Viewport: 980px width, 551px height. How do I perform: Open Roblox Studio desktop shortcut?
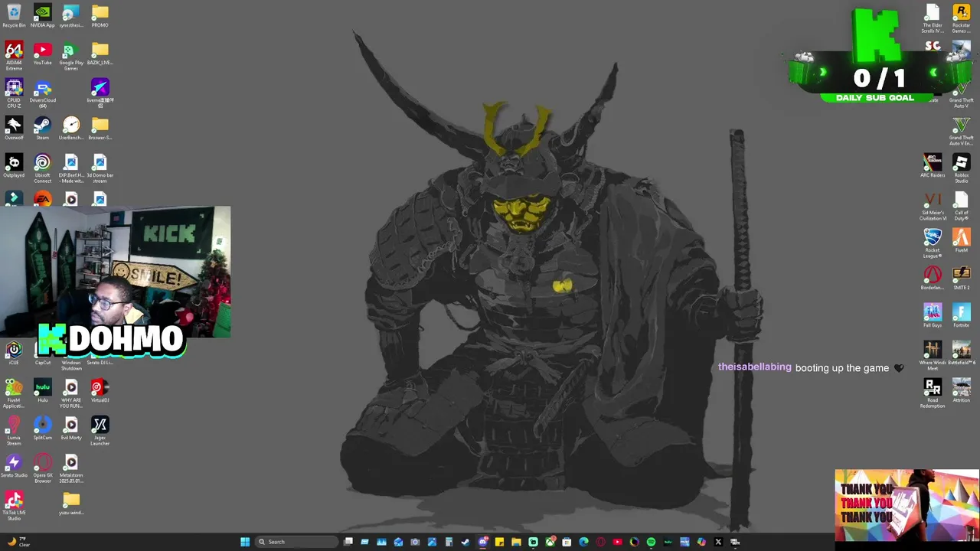pos(962,168)
